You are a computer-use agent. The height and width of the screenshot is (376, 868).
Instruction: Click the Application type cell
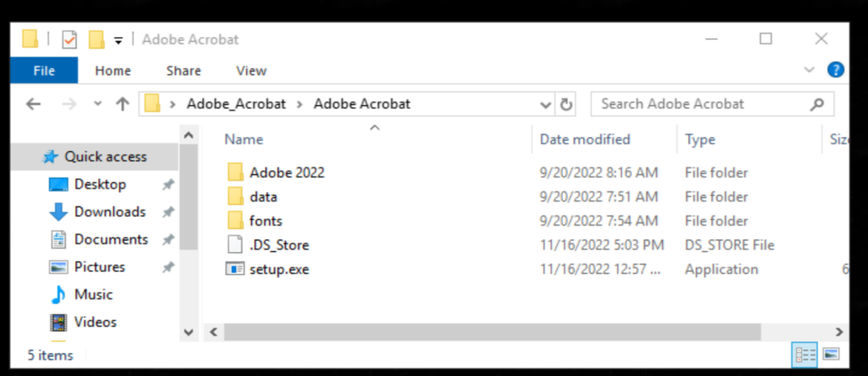pos(721,270)
